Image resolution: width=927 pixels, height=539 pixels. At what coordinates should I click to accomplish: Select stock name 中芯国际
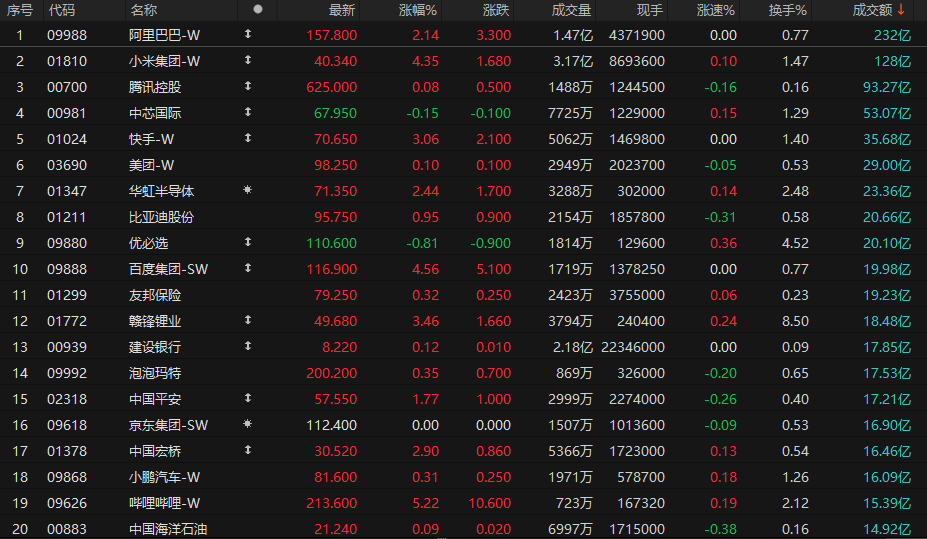pos(155,113)
